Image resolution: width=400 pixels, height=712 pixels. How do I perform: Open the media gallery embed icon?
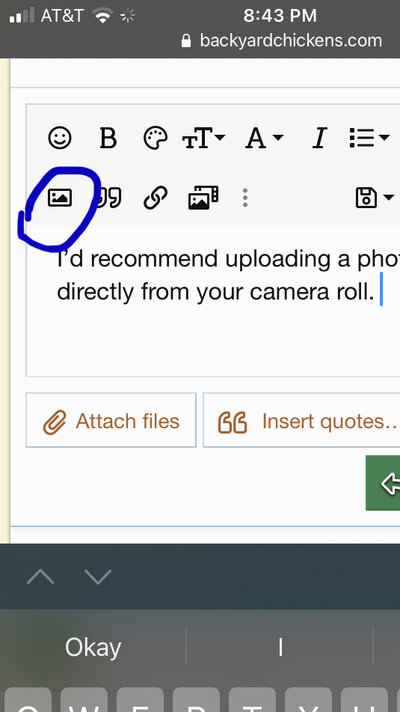pyautogui.click(x=203, y=198)
